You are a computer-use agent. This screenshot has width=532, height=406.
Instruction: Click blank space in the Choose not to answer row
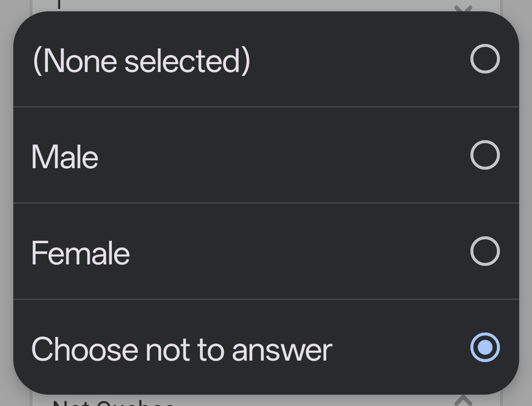[399, 347]
